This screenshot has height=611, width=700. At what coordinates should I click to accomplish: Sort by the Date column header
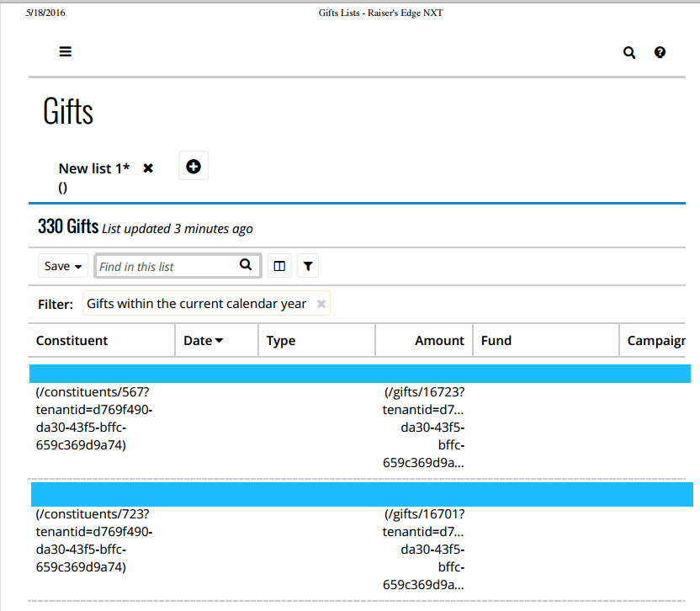[x=216, y=340]
